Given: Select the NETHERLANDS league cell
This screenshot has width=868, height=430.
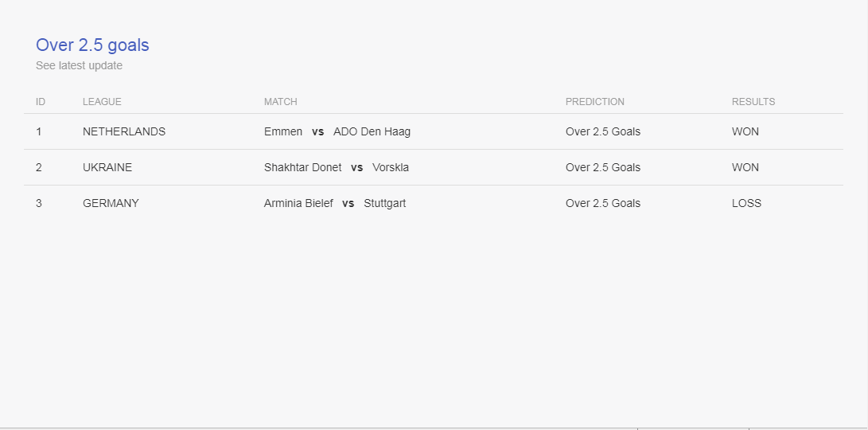Looking at the screenshot, I should pos(124,132).
